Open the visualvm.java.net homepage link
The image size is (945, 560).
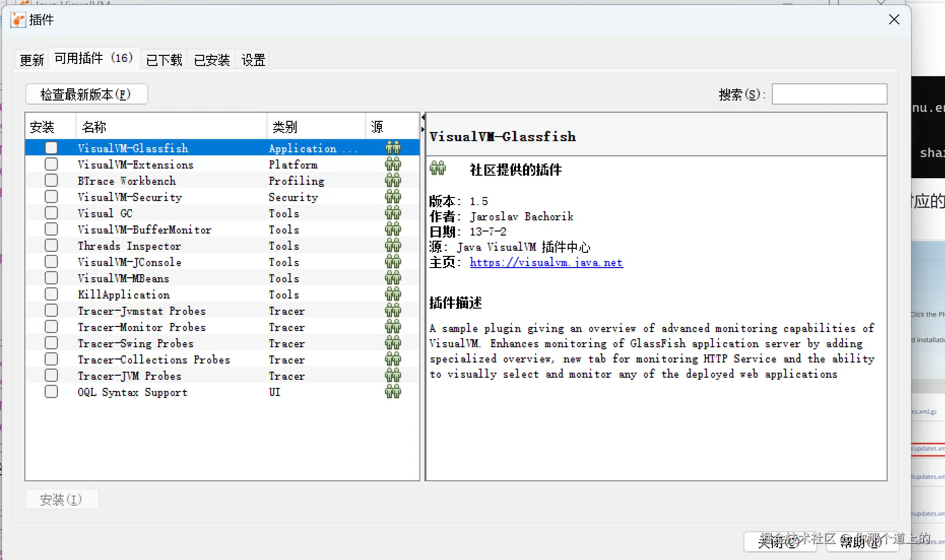[546, 262]
